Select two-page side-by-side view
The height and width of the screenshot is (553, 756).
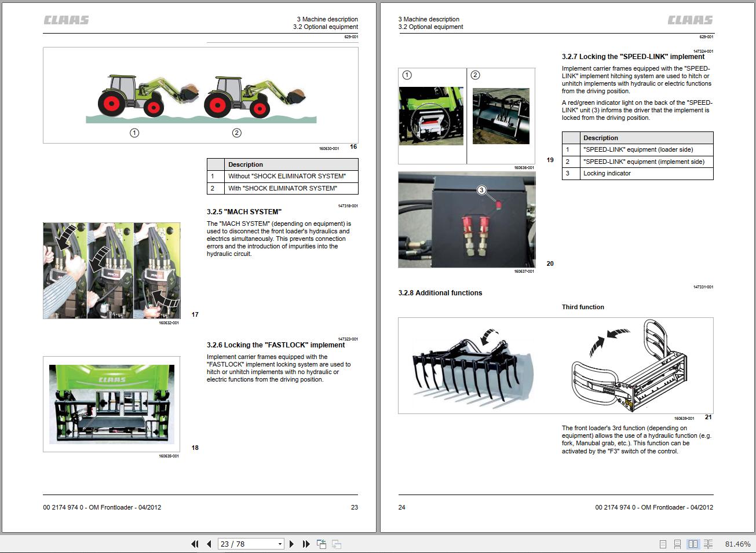(693, 544)
